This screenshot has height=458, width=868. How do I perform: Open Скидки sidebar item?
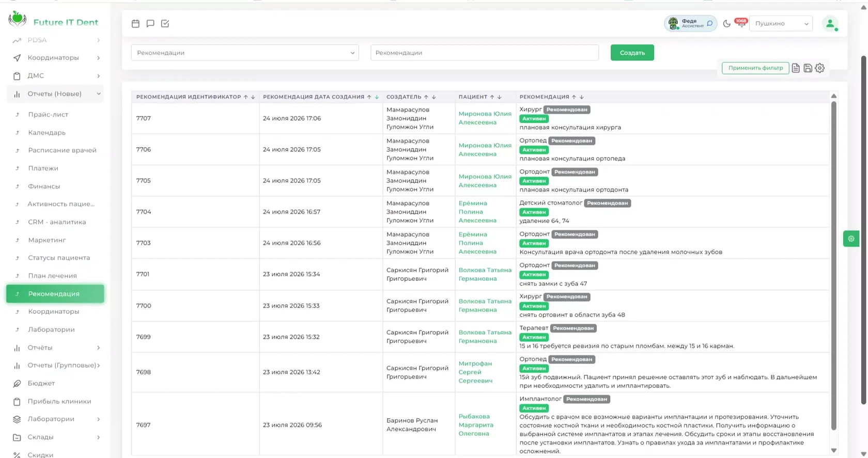(x=40, y=454)
